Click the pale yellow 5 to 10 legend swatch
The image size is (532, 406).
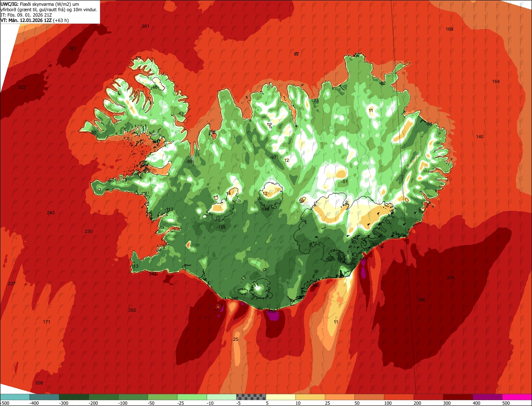(281, 397)
